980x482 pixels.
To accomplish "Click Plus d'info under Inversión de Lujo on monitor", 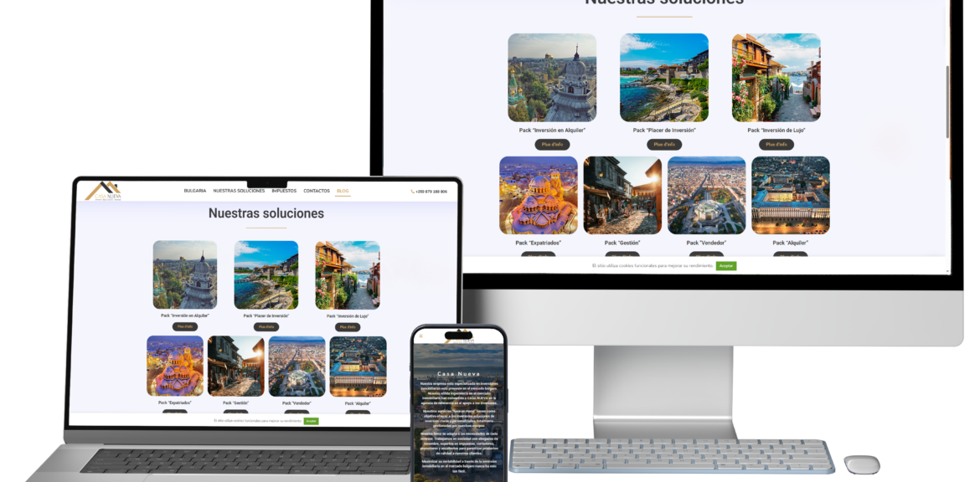I will pos(776,144).
